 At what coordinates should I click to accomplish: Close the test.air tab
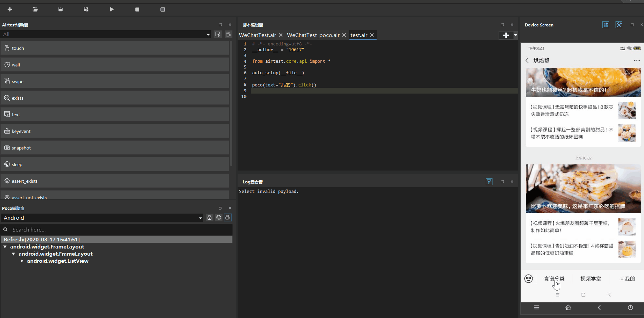[372, 35]
